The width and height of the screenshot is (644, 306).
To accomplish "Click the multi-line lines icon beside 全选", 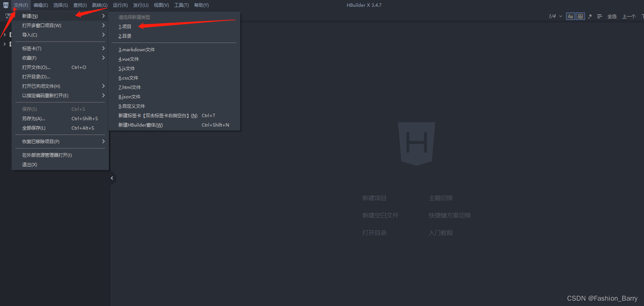I will click(600, 16).
